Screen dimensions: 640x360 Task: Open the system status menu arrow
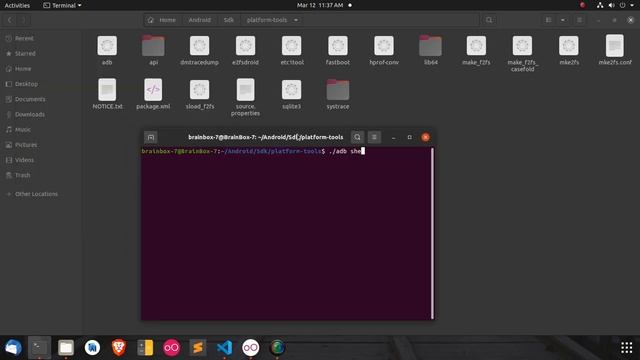632,5
